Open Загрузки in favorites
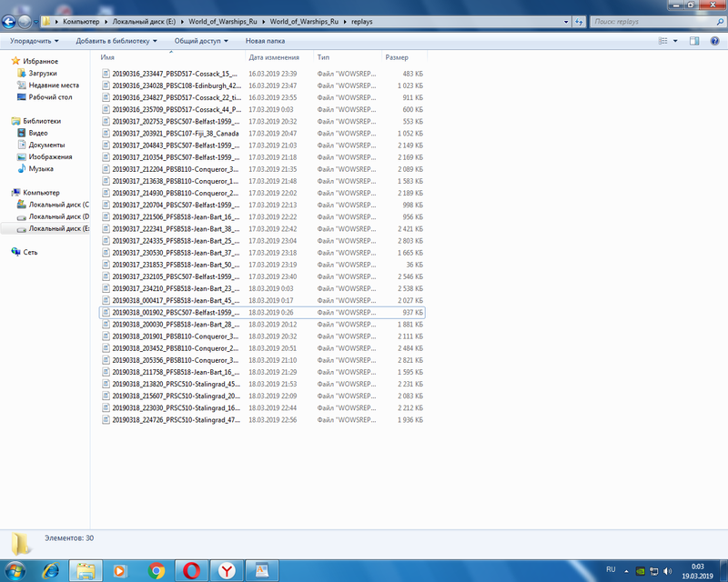The width and height of the screenshot is (728, 582). pyautogui.click(x=37, y=73)
